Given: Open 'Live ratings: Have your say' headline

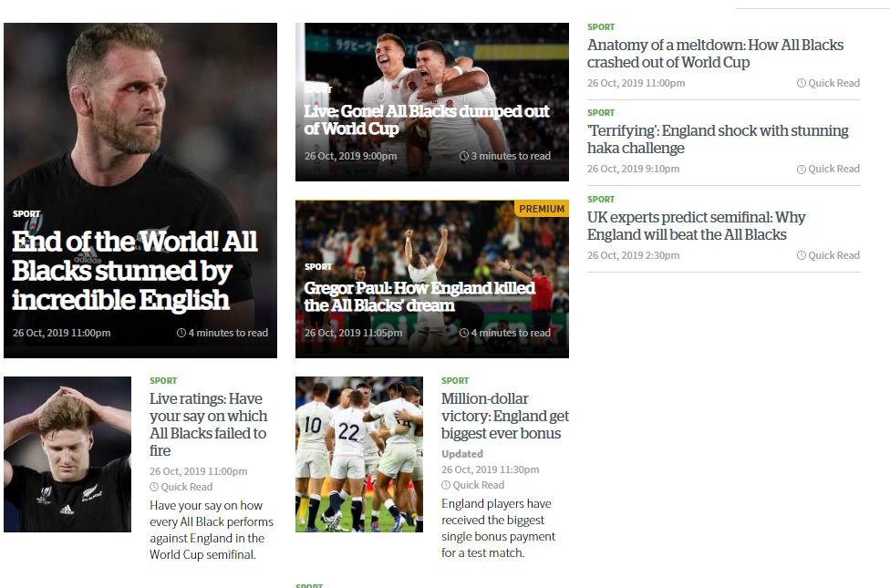Looking at the screenshot, I should pos(208,425).
